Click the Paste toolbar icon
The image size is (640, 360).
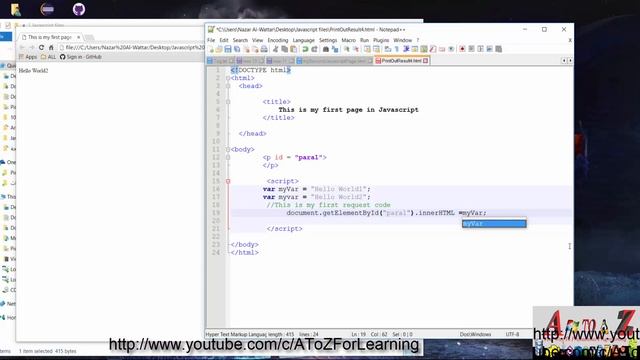293,49
